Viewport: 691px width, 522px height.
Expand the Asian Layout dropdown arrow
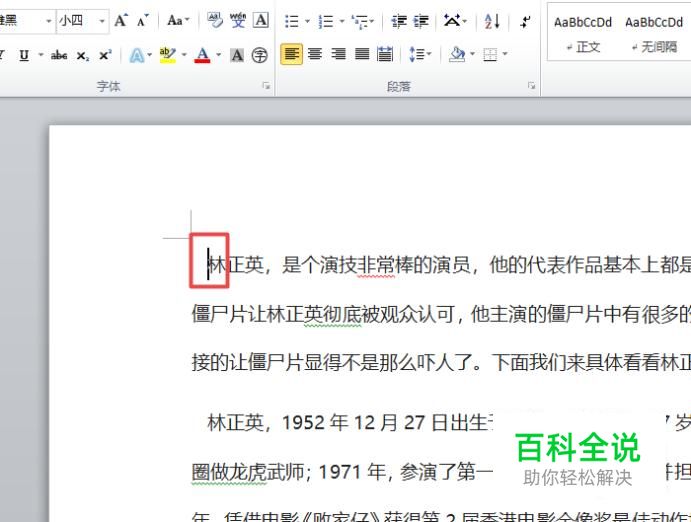tap(464, 21)
